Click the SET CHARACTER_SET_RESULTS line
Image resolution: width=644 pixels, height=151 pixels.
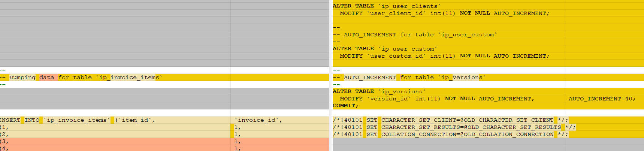point(454,127)
